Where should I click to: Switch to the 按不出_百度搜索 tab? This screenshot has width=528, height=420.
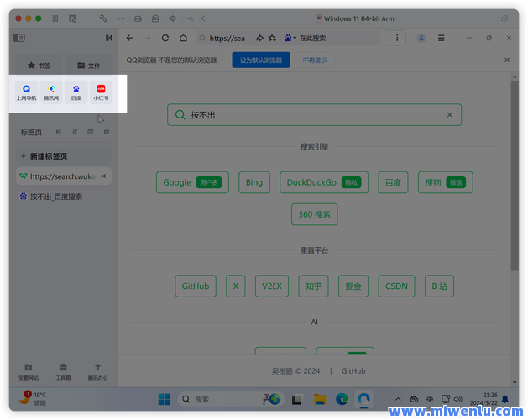[64, 197]
